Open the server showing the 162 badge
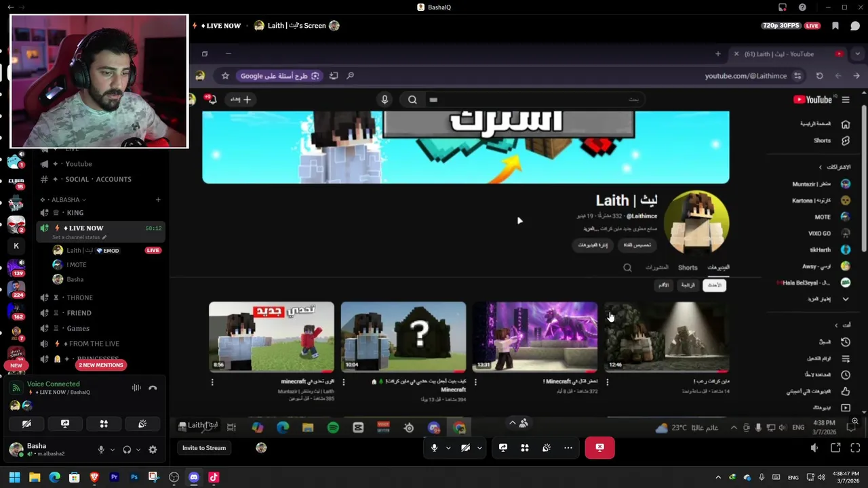 point(16,312)
